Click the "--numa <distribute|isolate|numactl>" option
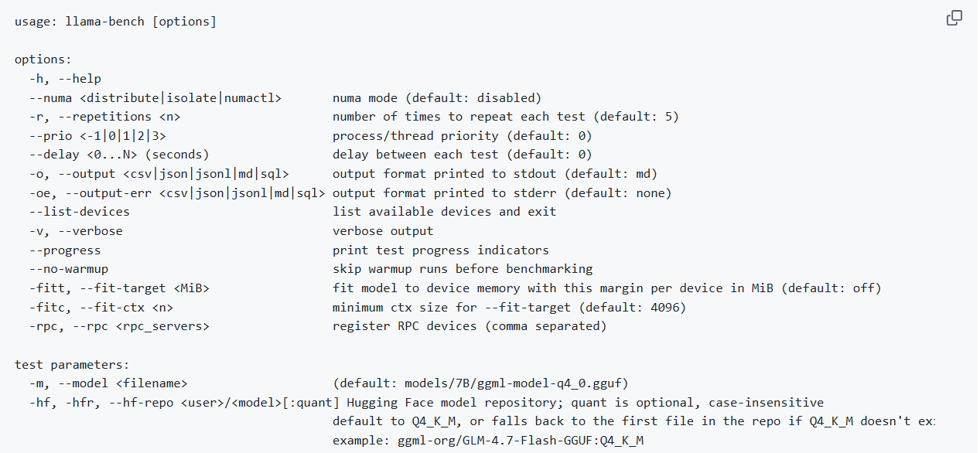 [x=155, y=98]
